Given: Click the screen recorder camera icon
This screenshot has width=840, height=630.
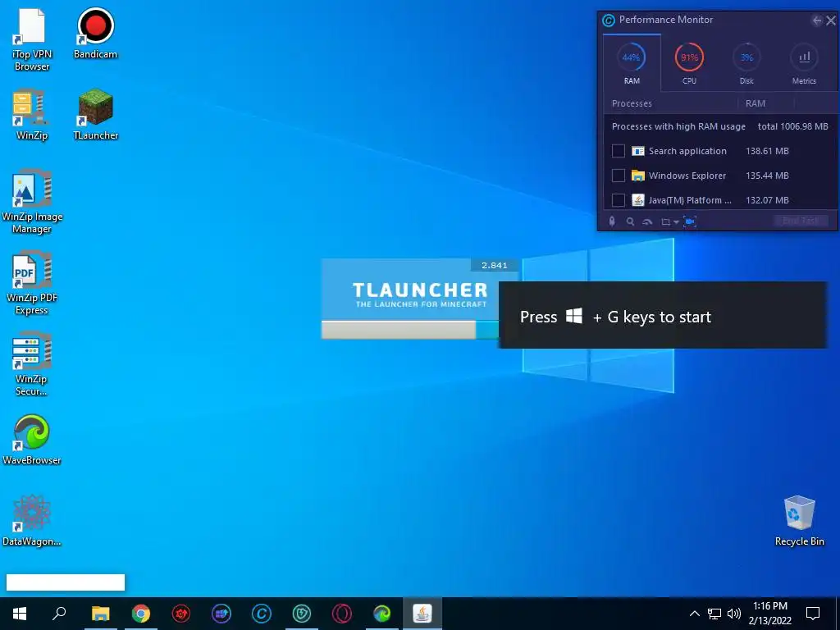Looking at the screenshot, I should coord(690,221).
